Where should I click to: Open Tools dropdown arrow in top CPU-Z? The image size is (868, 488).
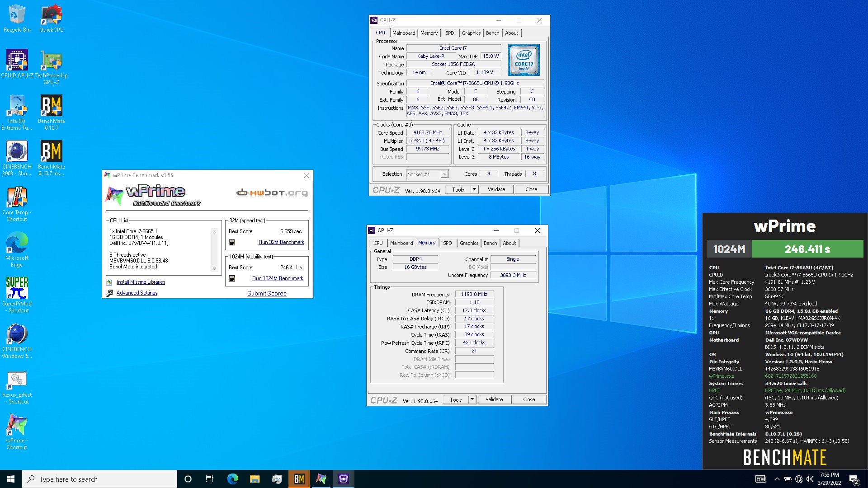474,189
